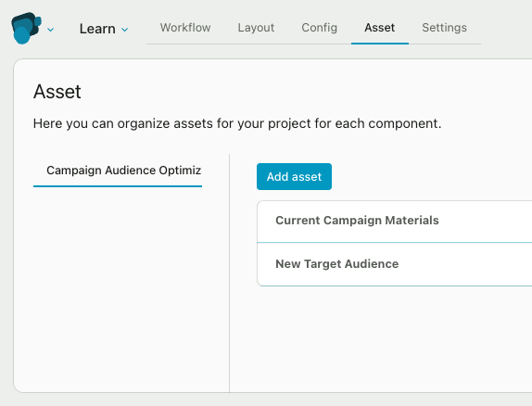Go to the Settings tab
The image size is (532, 406).
click(444, 28)
